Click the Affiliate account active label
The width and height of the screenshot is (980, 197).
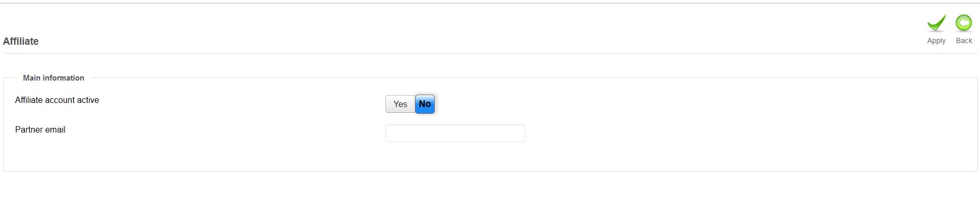(x=57, y=100)
